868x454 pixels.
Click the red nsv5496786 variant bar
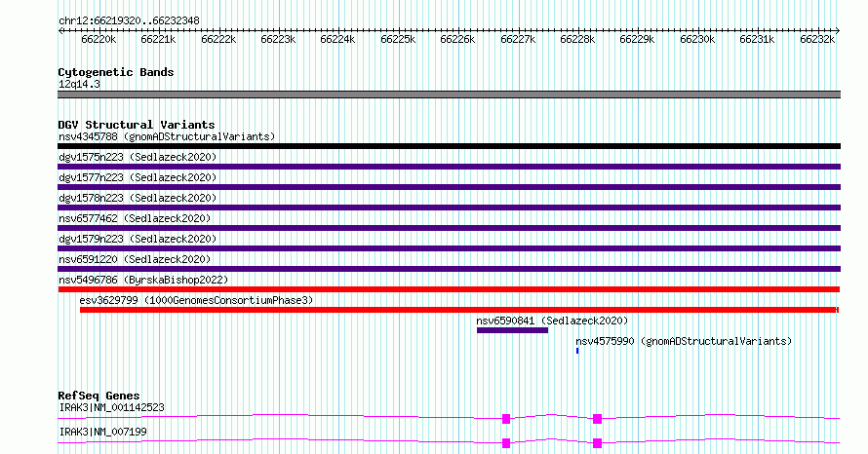coord(449,289)
